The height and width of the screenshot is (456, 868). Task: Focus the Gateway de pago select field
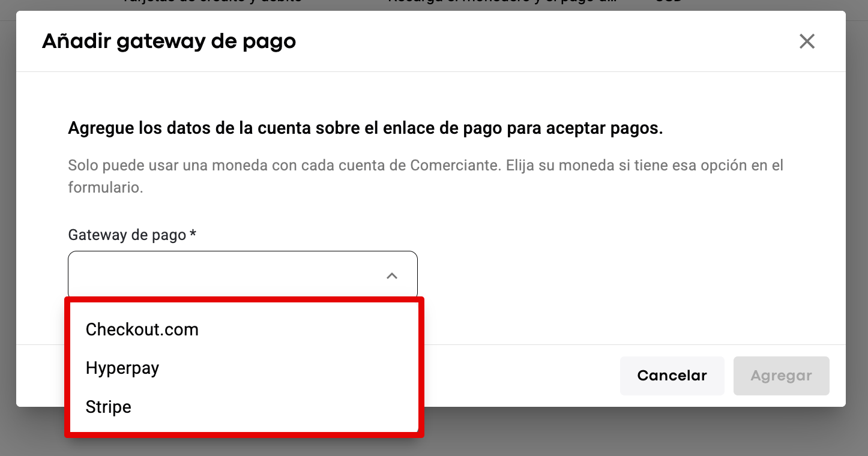click(x=243, y=275)
